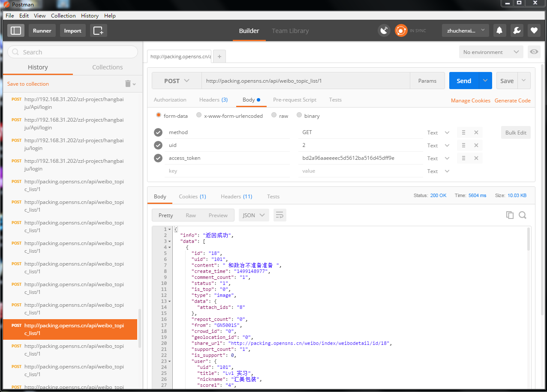This screenshot has height=392, width=547.
Task: Open the Manage Cookies link
Action: pos(471,101)
